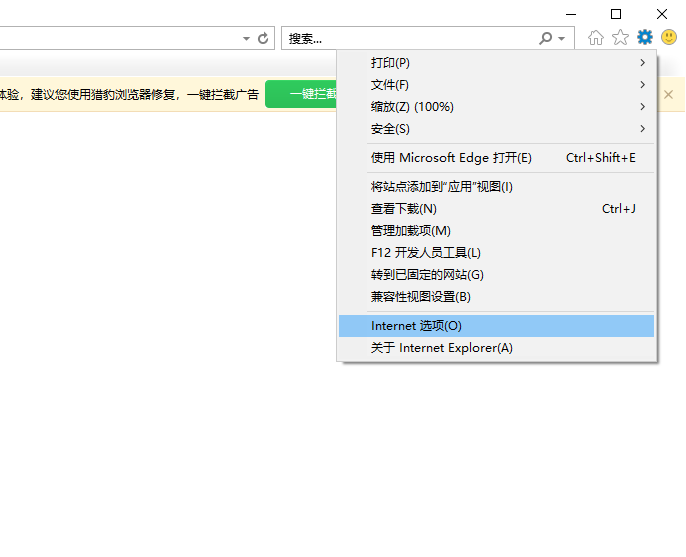Maximize the browser window
The image size is (686, 557).
click(x=616, y=14)
